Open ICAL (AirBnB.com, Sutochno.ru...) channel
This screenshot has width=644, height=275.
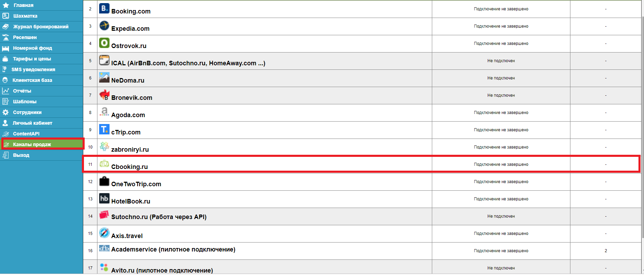pos(188,63)
